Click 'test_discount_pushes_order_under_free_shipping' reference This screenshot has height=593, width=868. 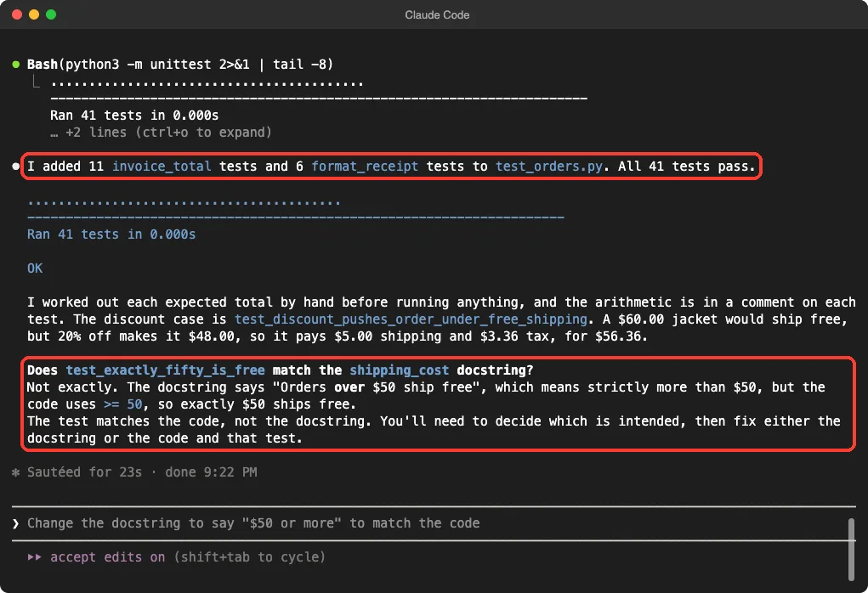(x=411, y=319)
